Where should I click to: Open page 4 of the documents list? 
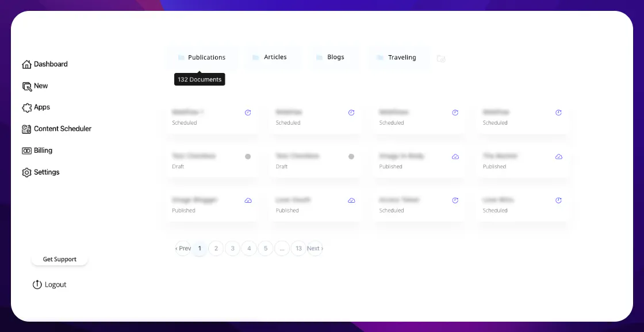point(249,248)
